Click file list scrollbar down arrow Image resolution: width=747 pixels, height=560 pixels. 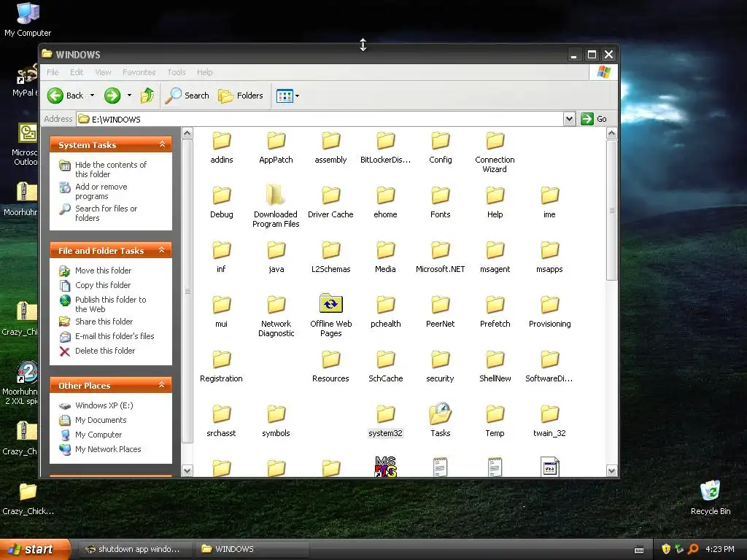[x=612, y=471]
